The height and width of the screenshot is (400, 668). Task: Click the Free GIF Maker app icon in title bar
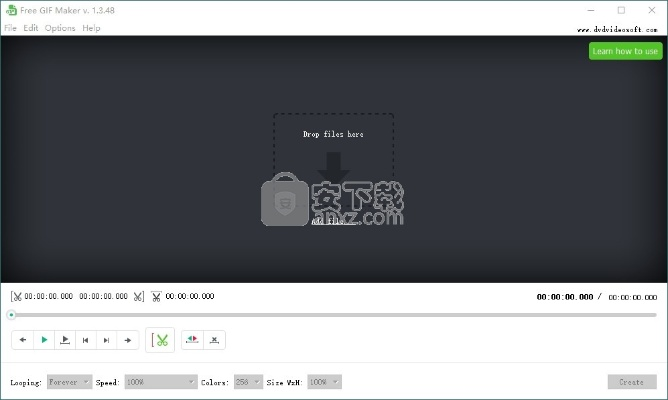point(11,10)
